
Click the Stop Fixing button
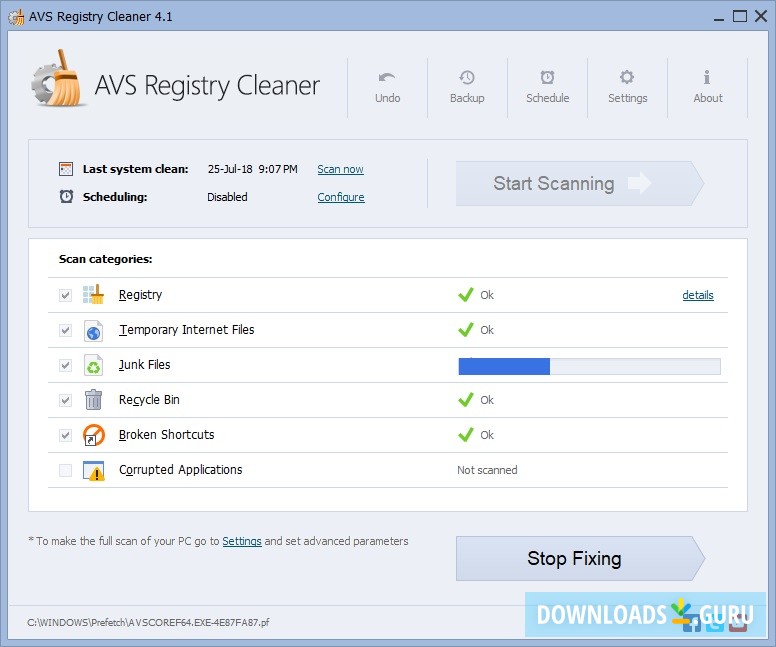coord(580,558)
